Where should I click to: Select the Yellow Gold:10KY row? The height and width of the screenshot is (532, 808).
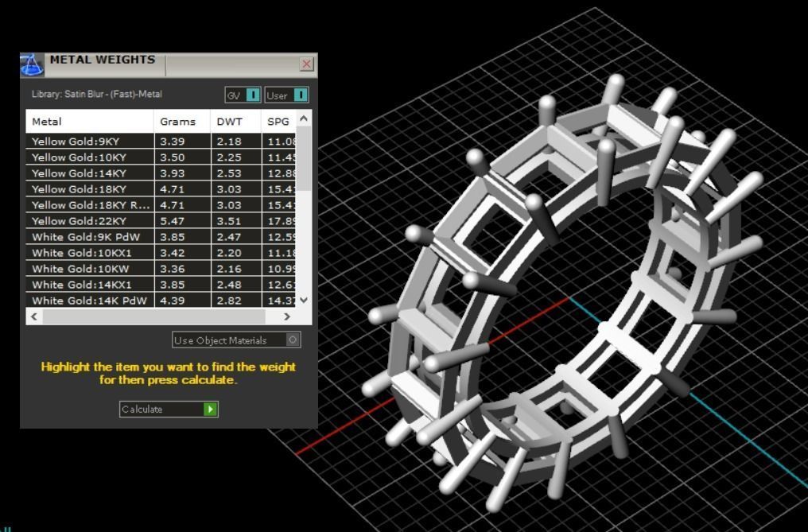pyautogui.click(x=161, y=157)
